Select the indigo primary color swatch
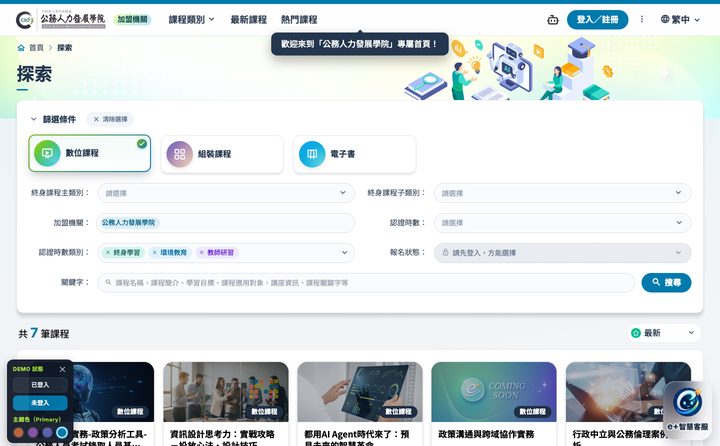 [47, 432]
